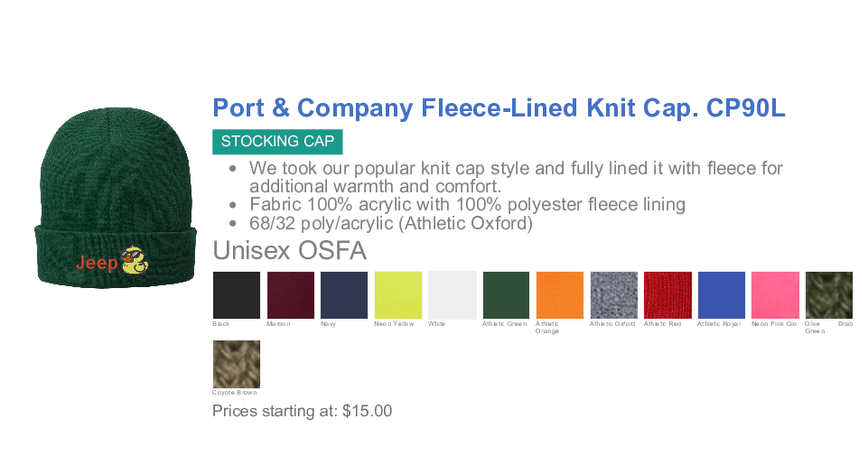This screenshot has height=456, width=868.
Task: Choose the Neon Pink Glo swatch
Action: point(775,295)
